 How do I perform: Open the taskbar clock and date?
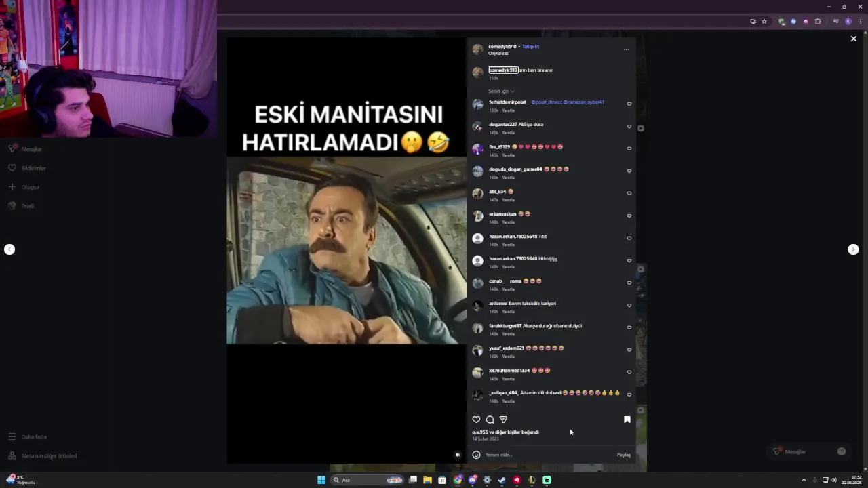(852, 480)
